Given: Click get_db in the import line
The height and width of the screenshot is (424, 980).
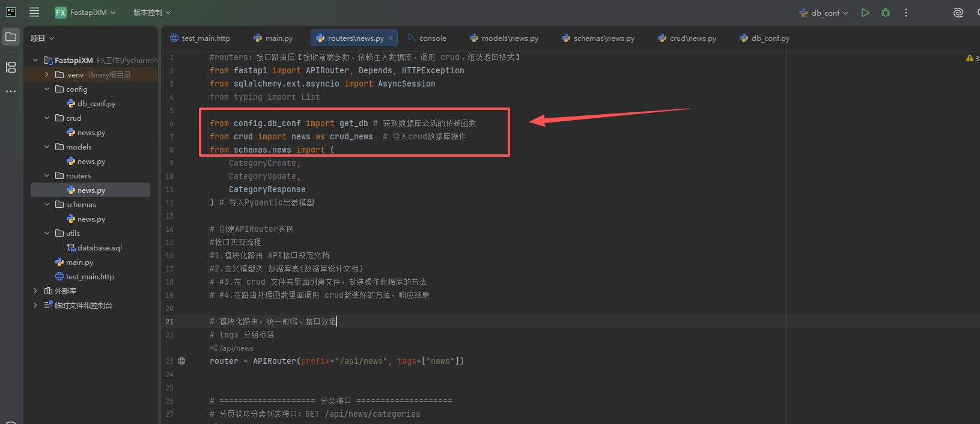Looking at the screenshot, I should coord(354,123).
